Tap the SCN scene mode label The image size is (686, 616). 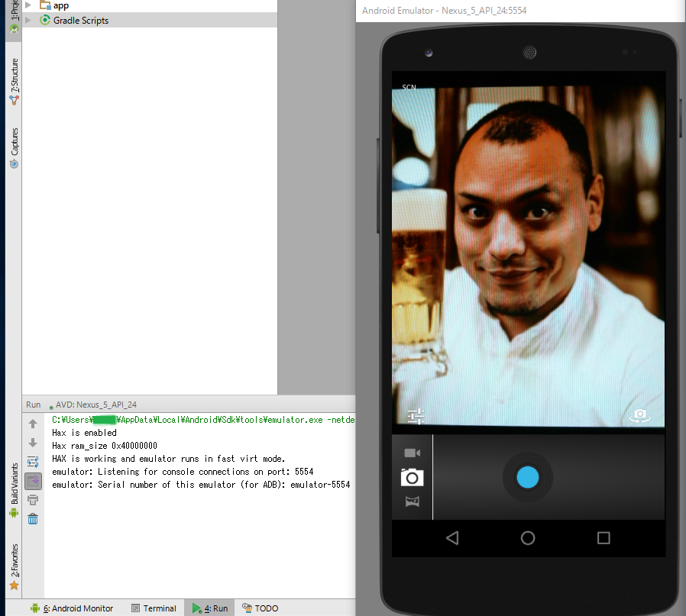[409, 88]
